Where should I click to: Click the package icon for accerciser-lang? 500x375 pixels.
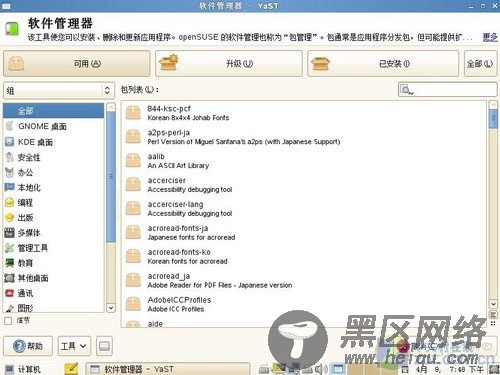133,208
